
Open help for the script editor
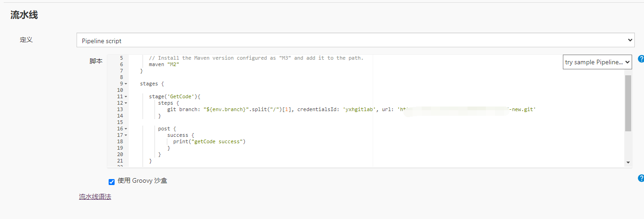coord(641,59)
